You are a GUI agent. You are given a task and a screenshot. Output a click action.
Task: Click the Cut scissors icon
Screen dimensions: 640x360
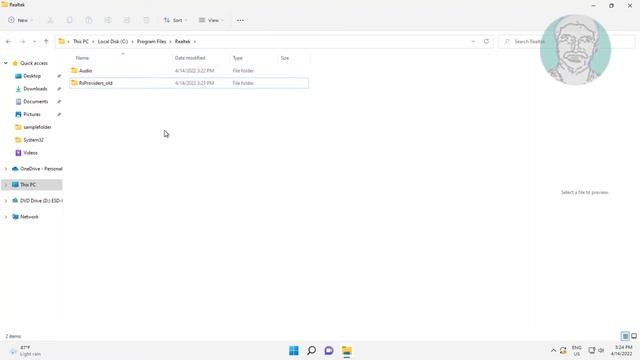click(x=50, y=20)
